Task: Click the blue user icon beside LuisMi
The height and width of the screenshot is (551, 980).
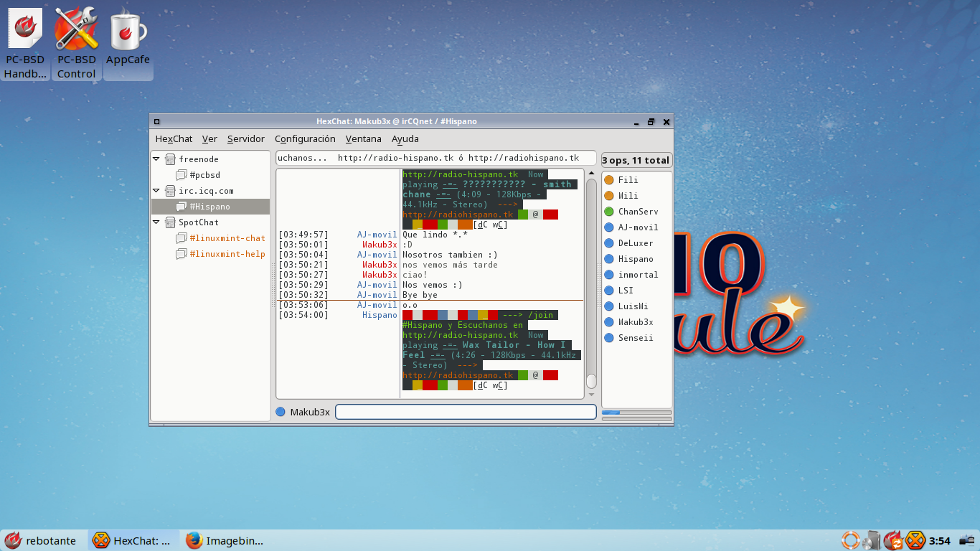Action: click(609, 306)
